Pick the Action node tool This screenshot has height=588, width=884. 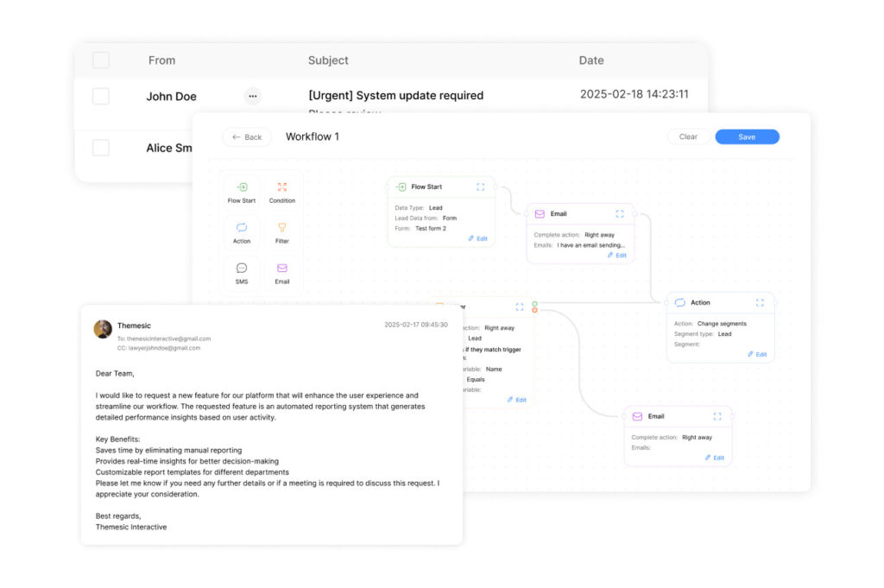coord(242,228)
